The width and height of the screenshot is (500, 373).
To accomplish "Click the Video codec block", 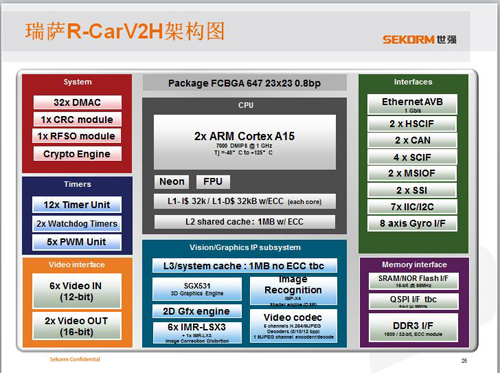I will coord(293,326).
